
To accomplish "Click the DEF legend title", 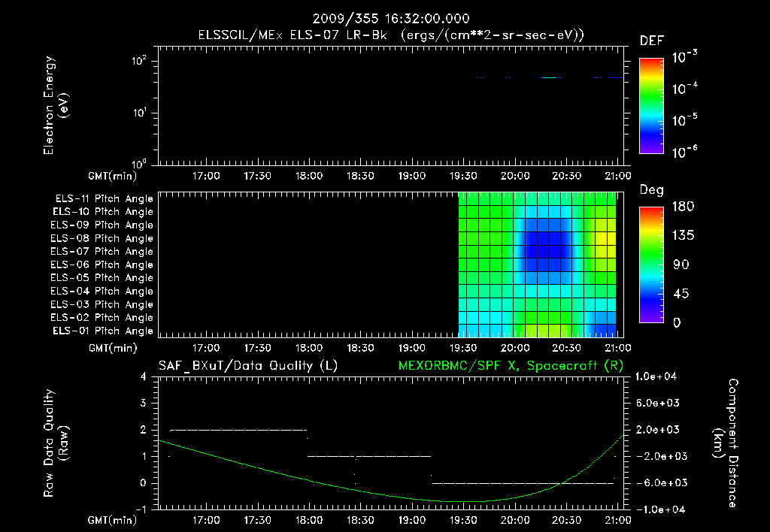I will pyautogui.click(x=652, y=41).
